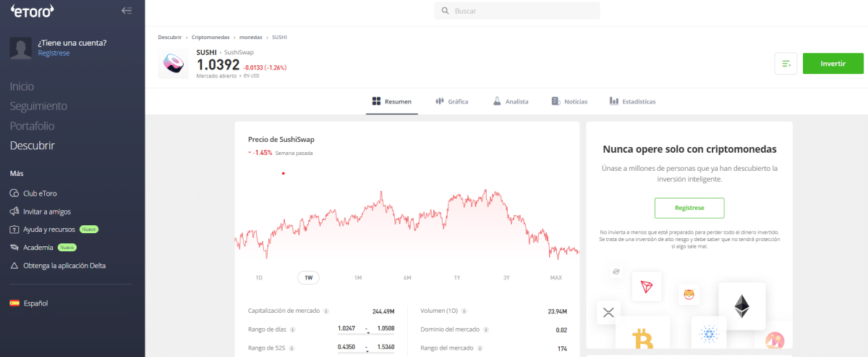Click the green Invertir button

pyautogui.click(x=833, y=63)
